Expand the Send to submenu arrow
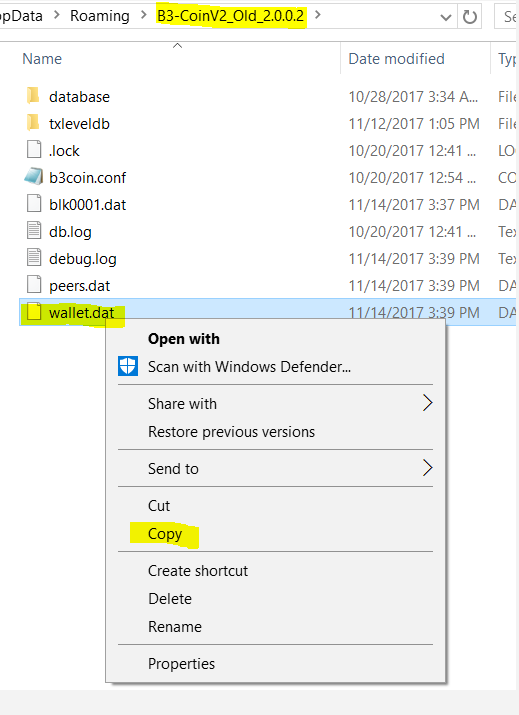Screen dimensions: 519x715 pos(427,468)
